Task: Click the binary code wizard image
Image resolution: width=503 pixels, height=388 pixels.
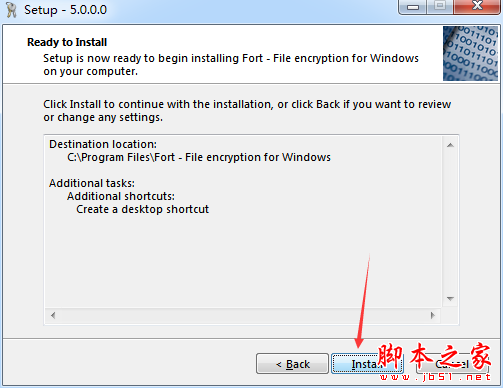Action: 470,53
